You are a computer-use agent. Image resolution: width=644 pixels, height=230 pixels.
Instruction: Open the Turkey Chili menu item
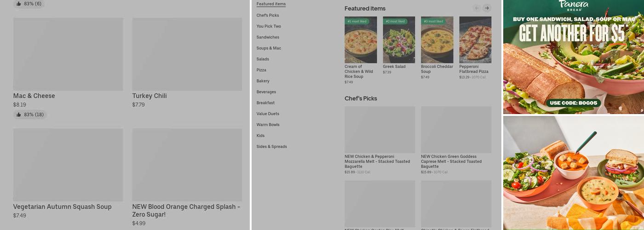coord(187,54)
